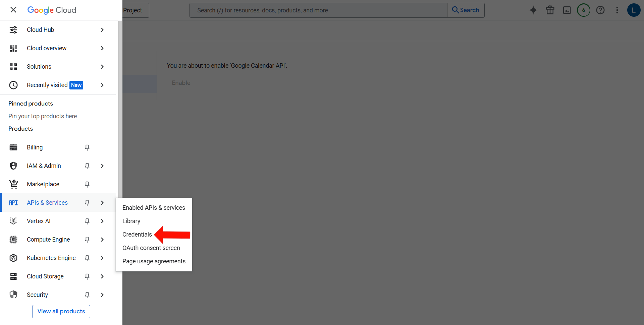644x325 pixels.
Task: Pin the Security product
Action: click(x=87, y=295)
